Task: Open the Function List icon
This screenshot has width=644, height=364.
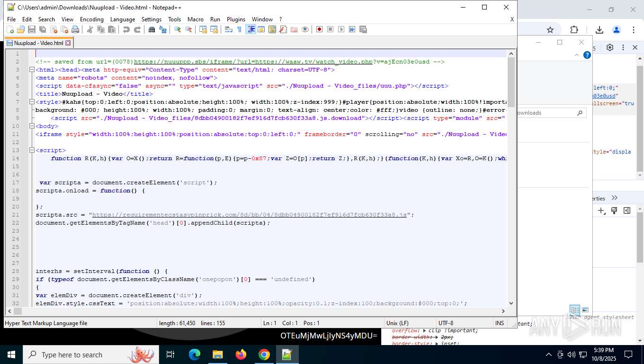Action: 283,29
